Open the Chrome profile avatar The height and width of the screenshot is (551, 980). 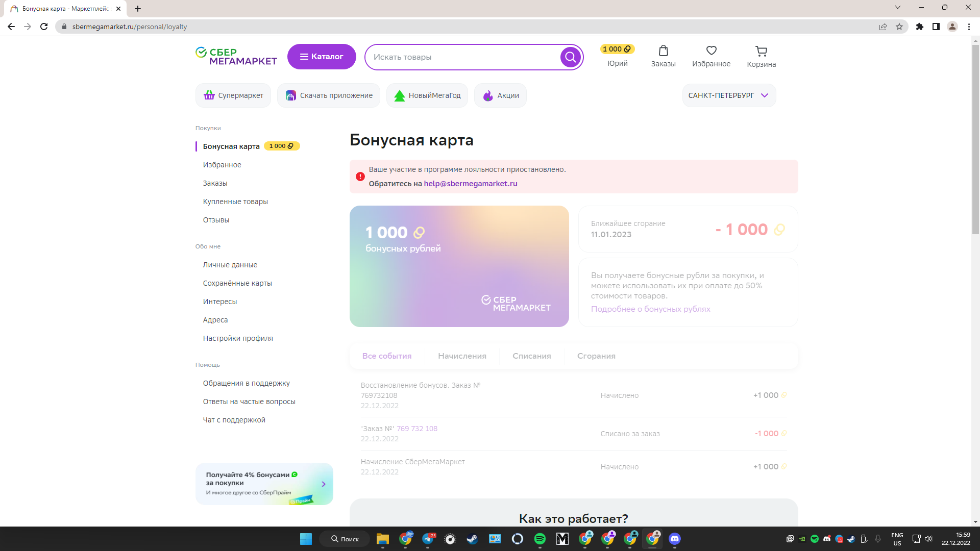[952, 27]
